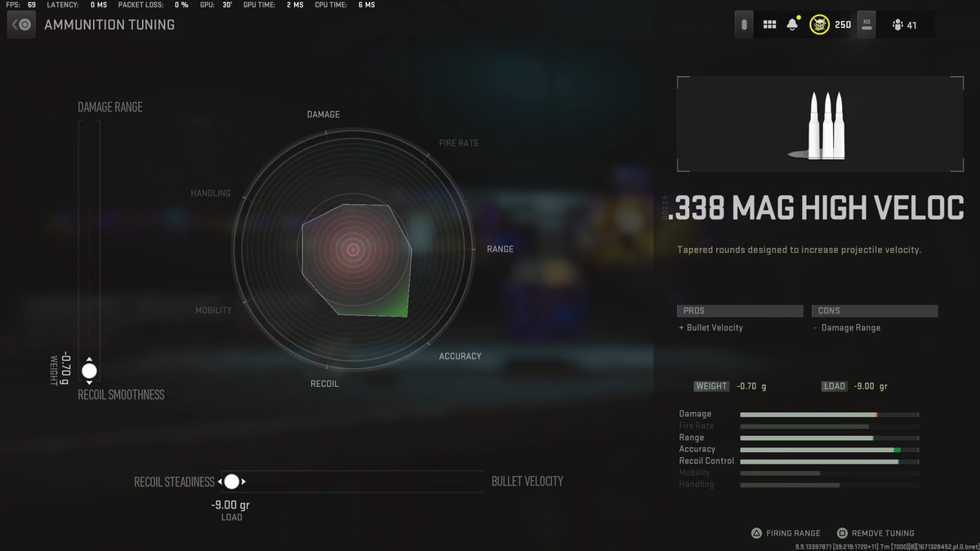The width and height of the screenshot is (980, 551).
Task: Click the Bullet Velocity pro entry
Action: [710, 327]
